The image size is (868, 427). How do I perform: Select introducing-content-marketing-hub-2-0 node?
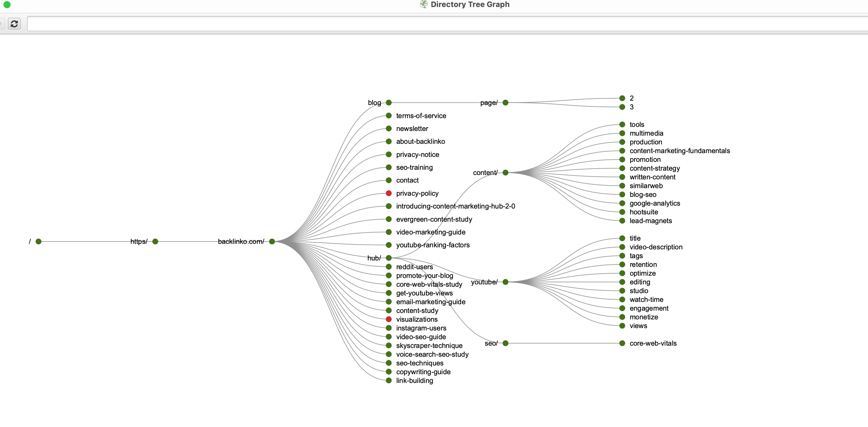pos(388,206)
